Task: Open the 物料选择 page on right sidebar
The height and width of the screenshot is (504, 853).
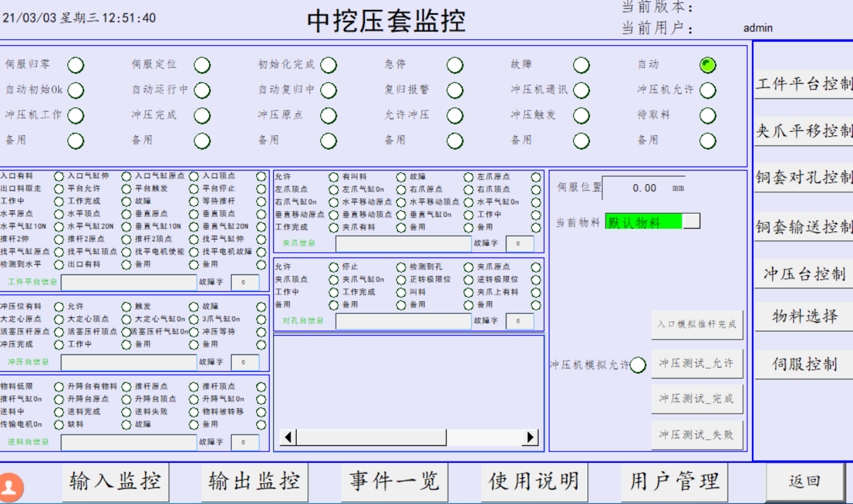Action: (804, 316)
